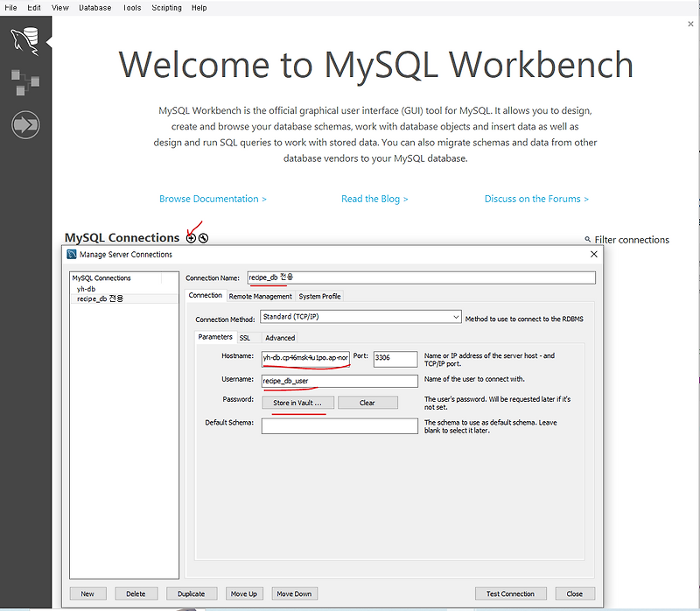700x611 pixels.
Task: Click the Test Connection button
Action: pyautogui.click(x=510, y=593)
